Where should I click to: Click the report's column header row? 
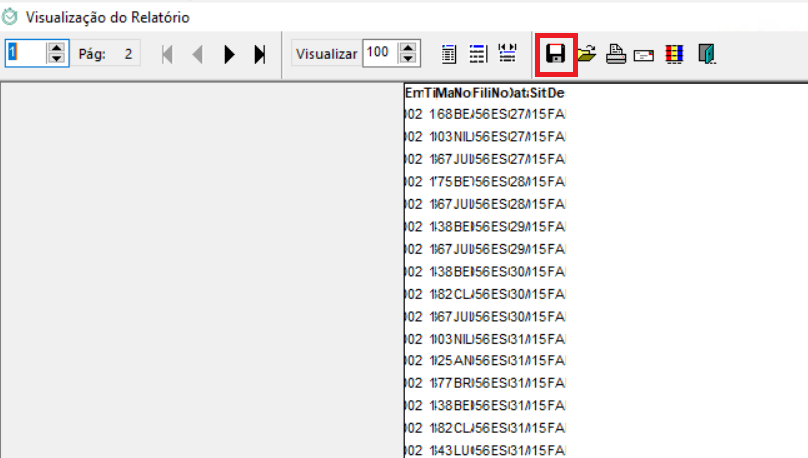(485, 93)
